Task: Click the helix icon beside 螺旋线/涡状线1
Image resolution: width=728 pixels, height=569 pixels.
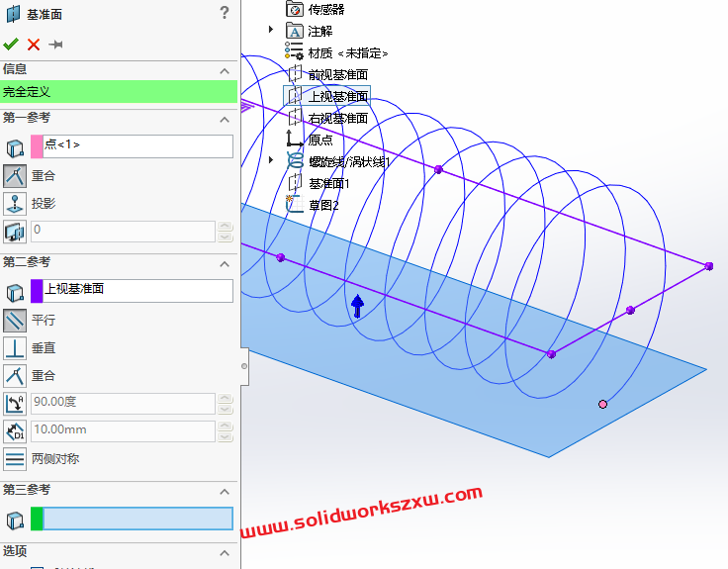Action: pyautogui.click(x=295, y=160)
